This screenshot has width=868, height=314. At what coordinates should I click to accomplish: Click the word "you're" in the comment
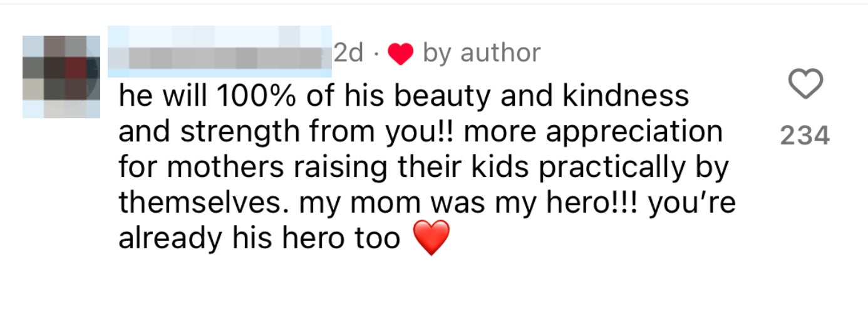(693, 203)
